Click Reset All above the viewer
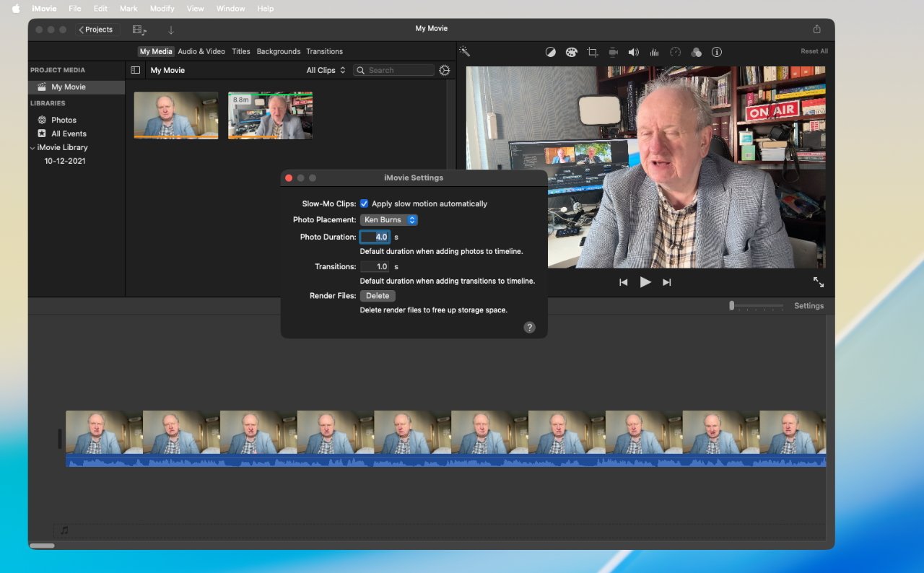This screenshot has height=573, width=924. [814, 51]
